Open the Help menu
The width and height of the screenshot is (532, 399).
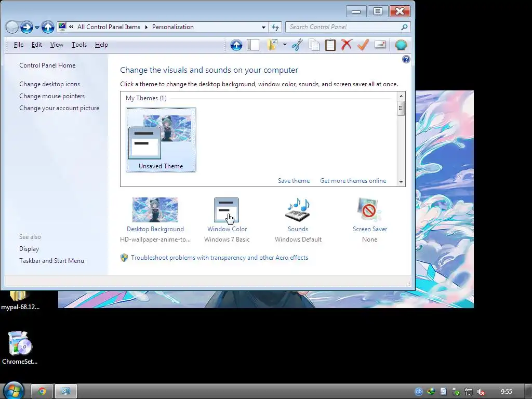101,45
